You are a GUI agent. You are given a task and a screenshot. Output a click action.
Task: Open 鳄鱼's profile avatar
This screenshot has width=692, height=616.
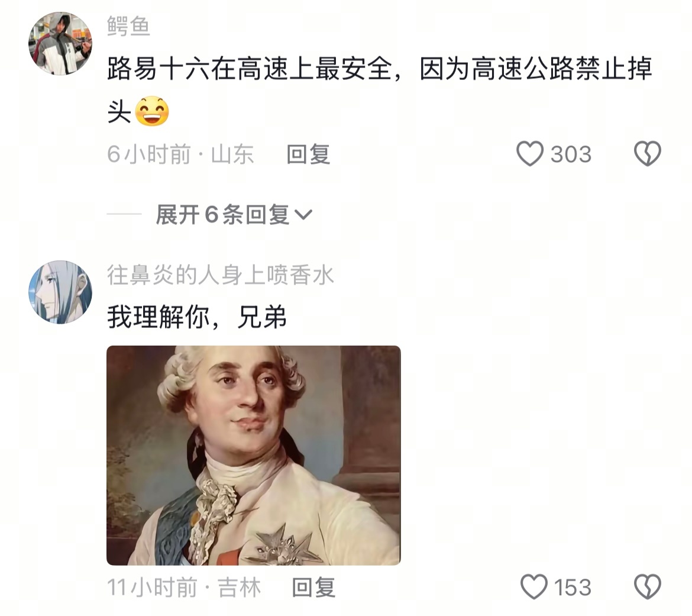[60, 43]
